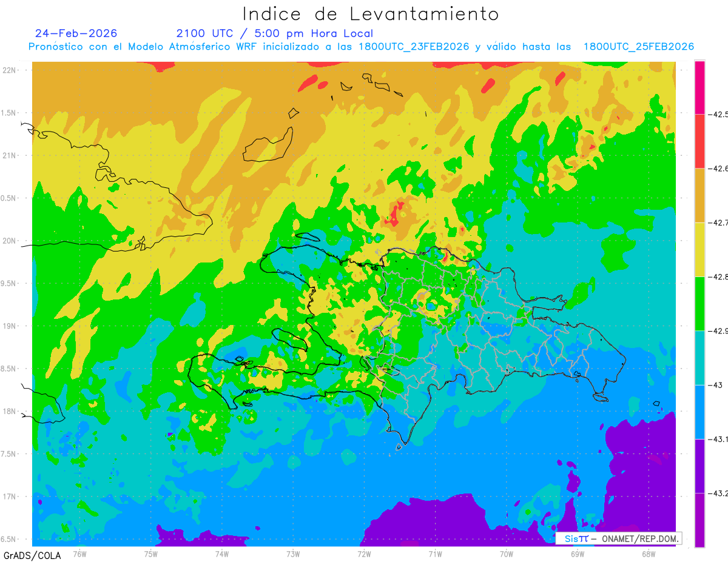Pick the light blue color bar segment
The image size is (728, 562).
pyautogui.click(x=699, y=412)
